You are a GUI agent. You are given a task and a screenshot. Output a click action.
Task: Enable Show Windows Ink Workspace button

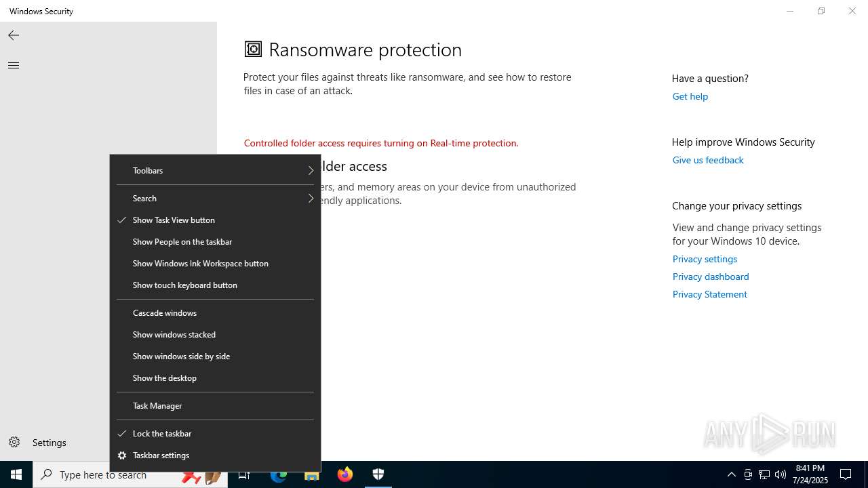(x=215, y=264)
